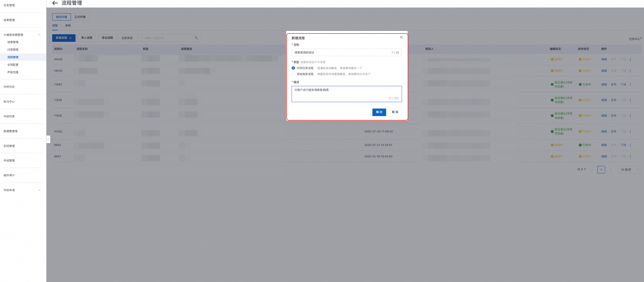Screen dimensions: 644x282
Task: Click the back arrow beside 流程管理
Action: 55,3
